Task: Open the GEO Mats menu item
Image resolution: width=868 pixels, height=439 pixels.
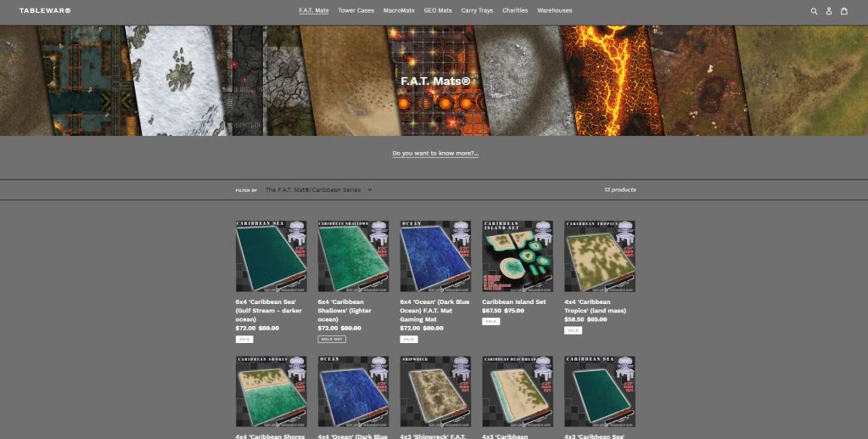Action: [x=438, y=10]
